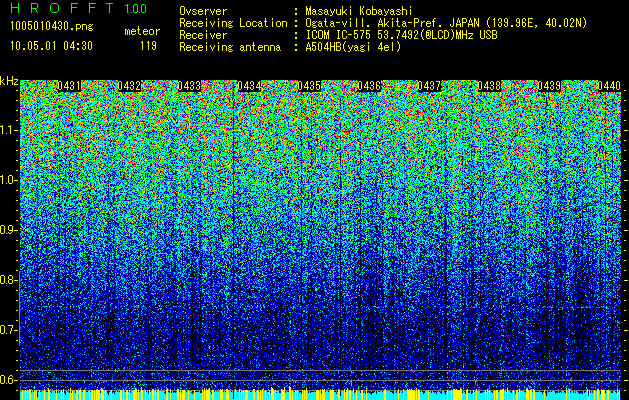Click the 0436 time marker

coord(369,86)
